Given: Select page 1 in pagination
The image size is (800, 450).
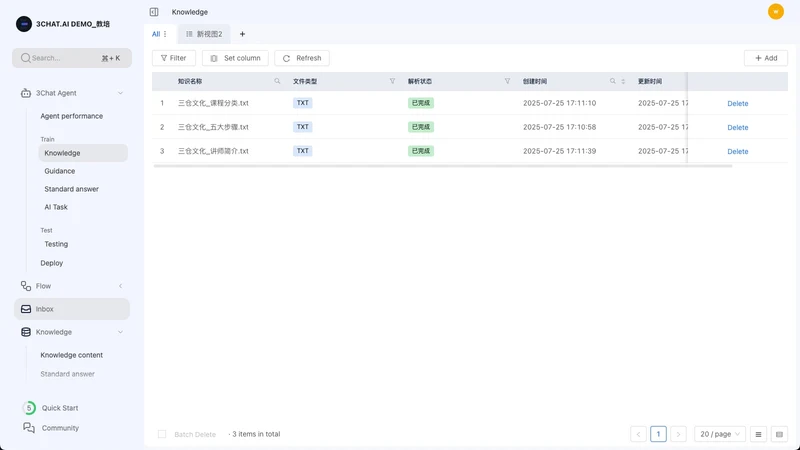Looking at the screenshot, I should [x=658, y=434].
